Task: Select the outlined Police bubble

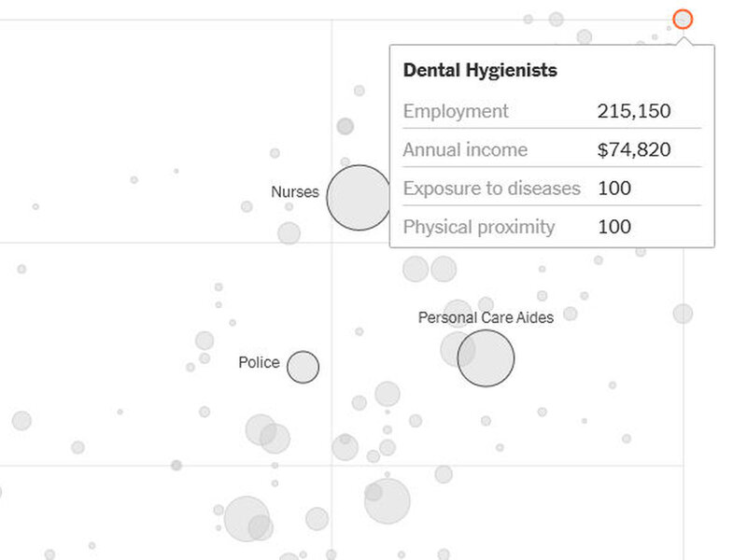Action: (303, 367)
